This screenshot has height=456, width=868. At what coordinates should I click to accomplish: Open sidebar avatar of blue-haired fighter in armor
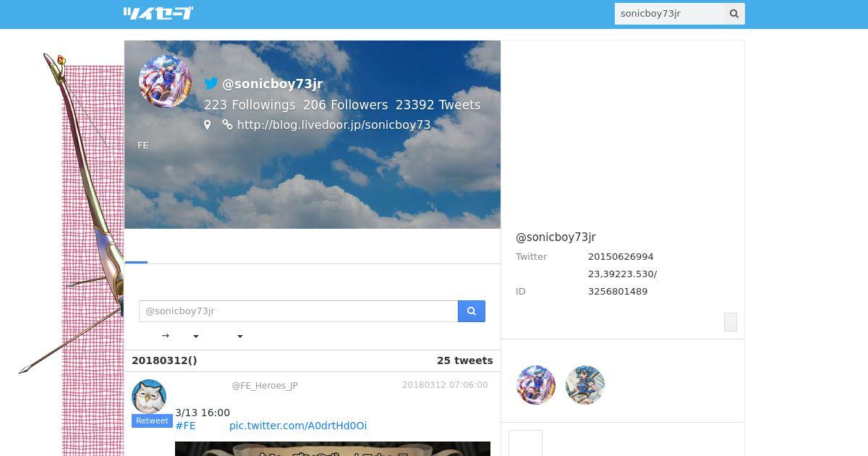585,385
